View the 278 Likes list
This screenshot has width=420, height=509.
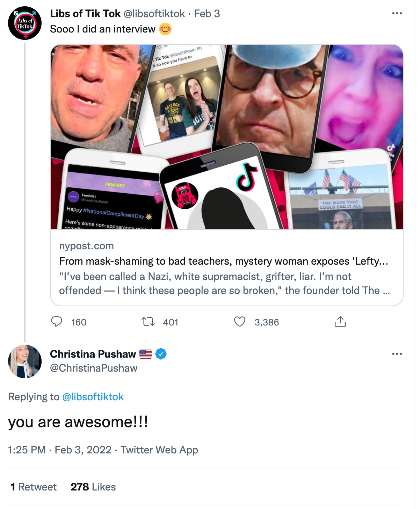coord(93,487)
